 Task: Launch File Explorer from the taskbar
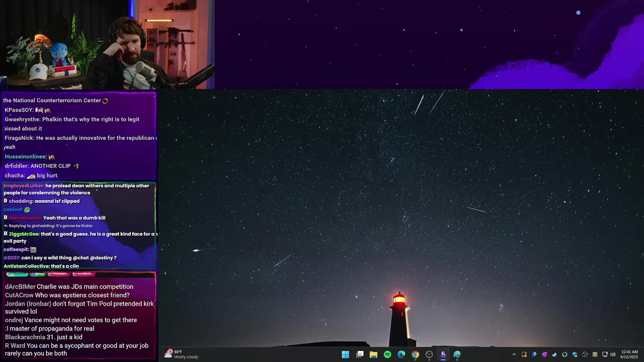tap(373, 354)
